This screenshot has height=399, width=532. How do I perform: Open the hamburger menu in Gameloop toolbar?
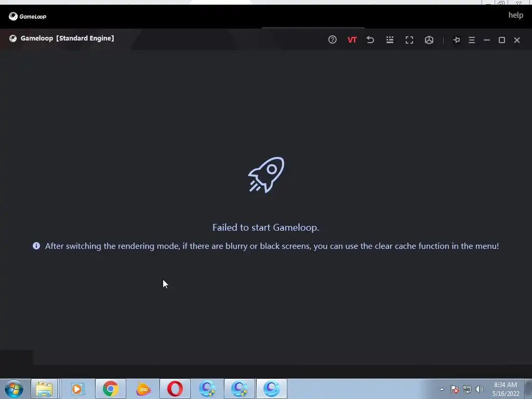pos(472,40)
